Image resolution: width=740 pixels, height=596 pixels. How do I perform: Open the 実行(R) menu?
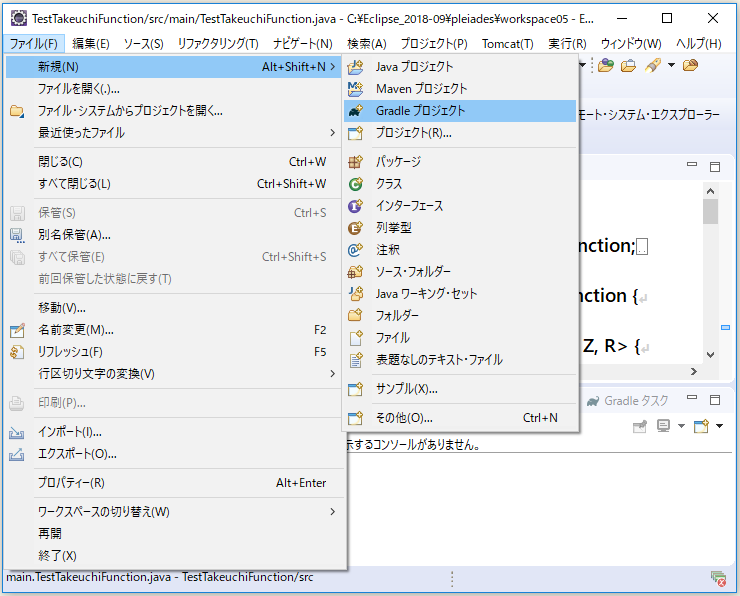[x=567, y=44]
